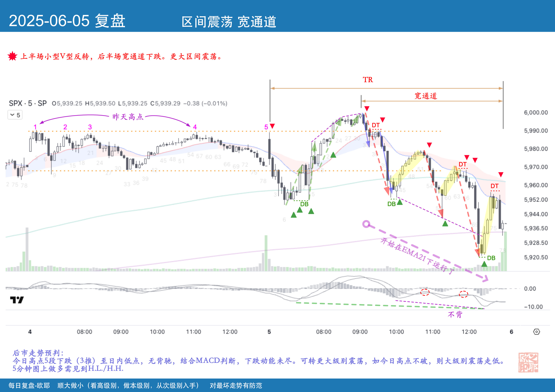Click the red seal stamp watermark
555x392 pixels.
[528, 362]
